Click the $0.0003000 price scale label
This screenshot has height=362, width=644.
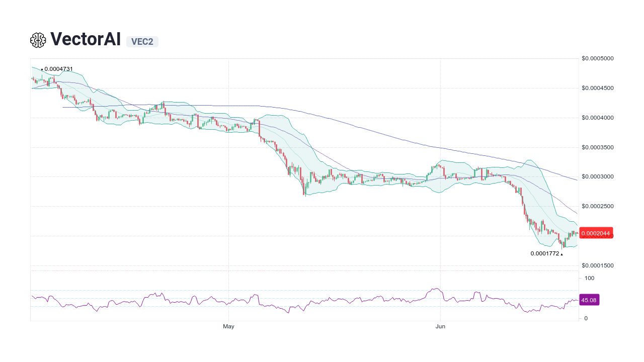pos(597,176)
